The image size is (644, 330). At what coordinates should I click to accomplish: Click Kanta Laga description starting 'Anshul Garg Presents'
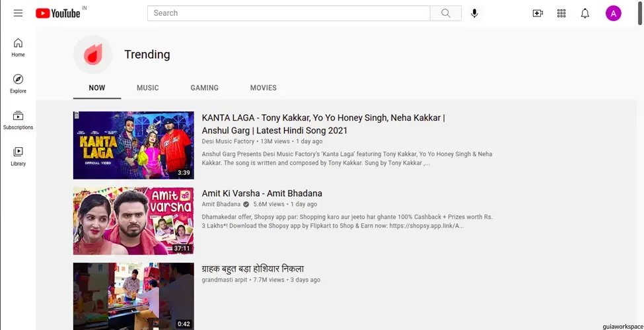(347, 158)
